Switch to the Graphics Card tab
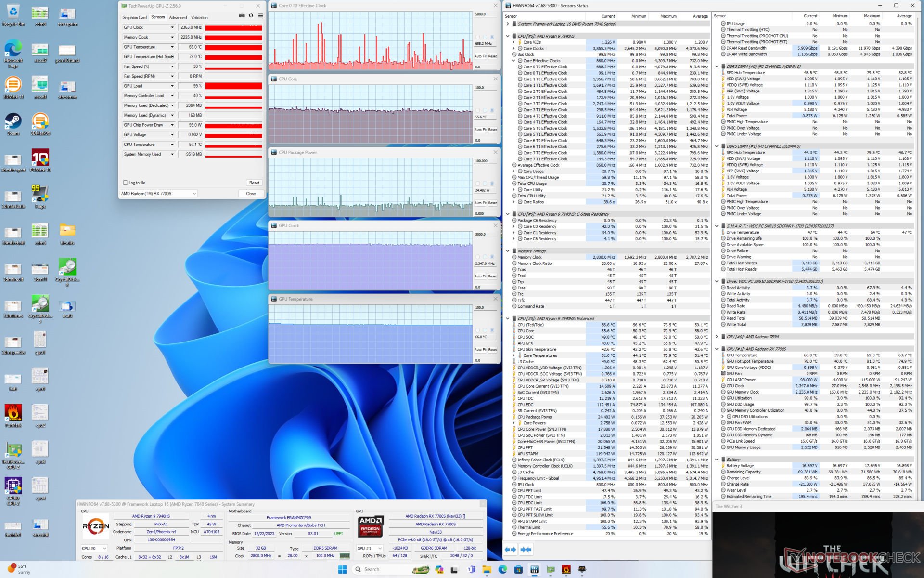This screenshot has height=578, width=924. tap(134, 17)
